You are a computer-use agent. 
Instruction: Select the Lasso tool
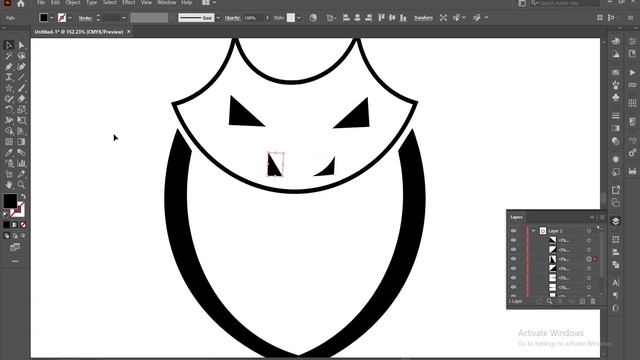point(21,56)
